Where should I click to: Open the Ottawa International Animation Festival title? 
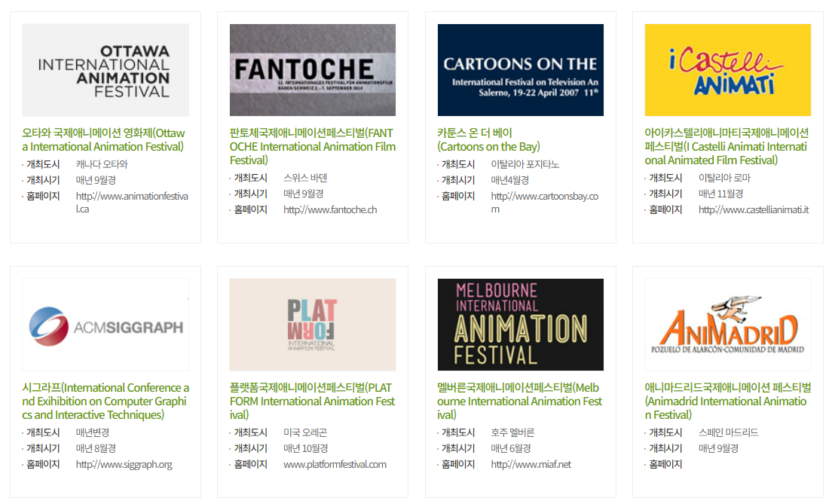[103, 140]
